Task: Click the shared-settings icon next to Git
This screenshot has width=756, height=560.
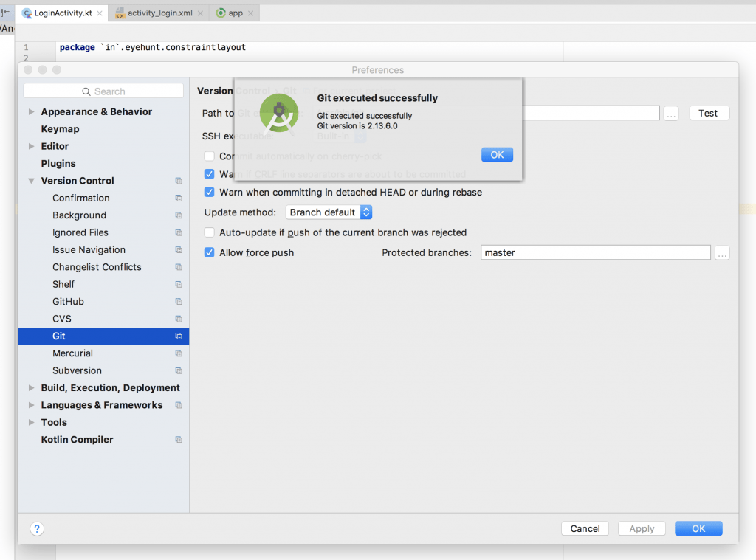Action: [179, 336]
